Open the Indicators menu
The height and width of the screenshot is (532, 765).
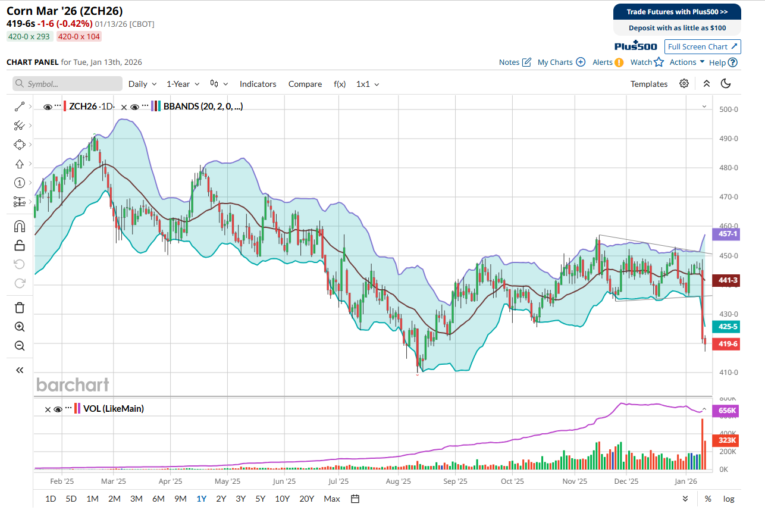(258, 84)
